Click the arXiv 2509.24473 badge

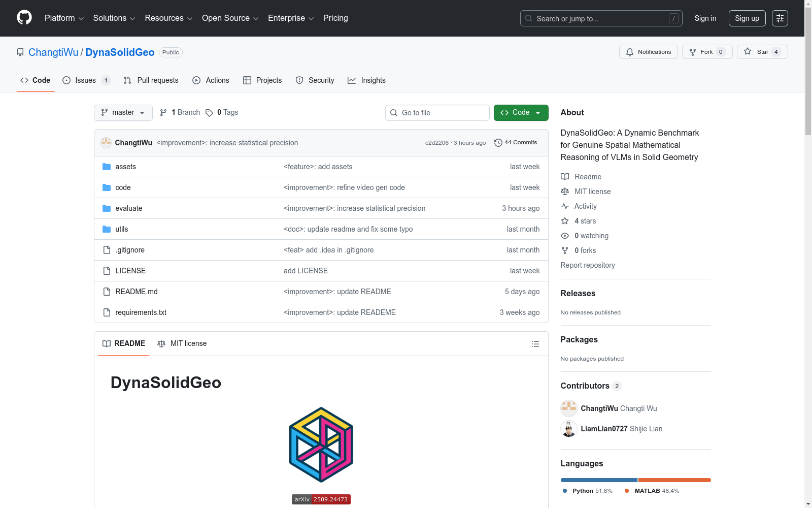click(321, 499)
